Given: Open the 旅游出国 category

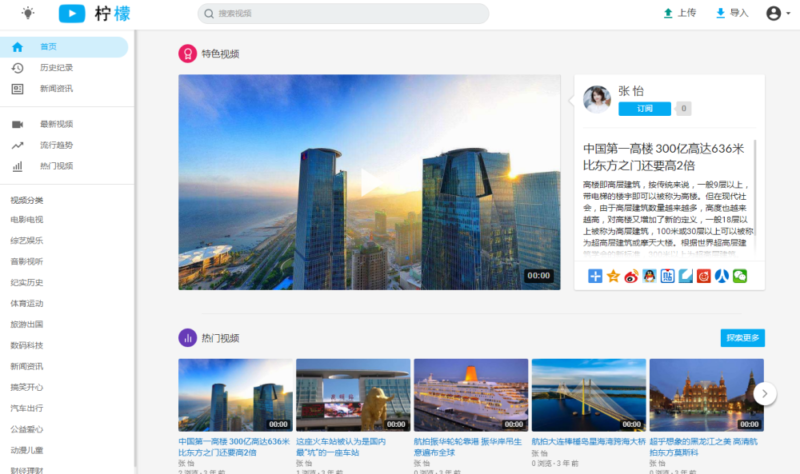Looking at the screenshot, I should tap(27, 324).
